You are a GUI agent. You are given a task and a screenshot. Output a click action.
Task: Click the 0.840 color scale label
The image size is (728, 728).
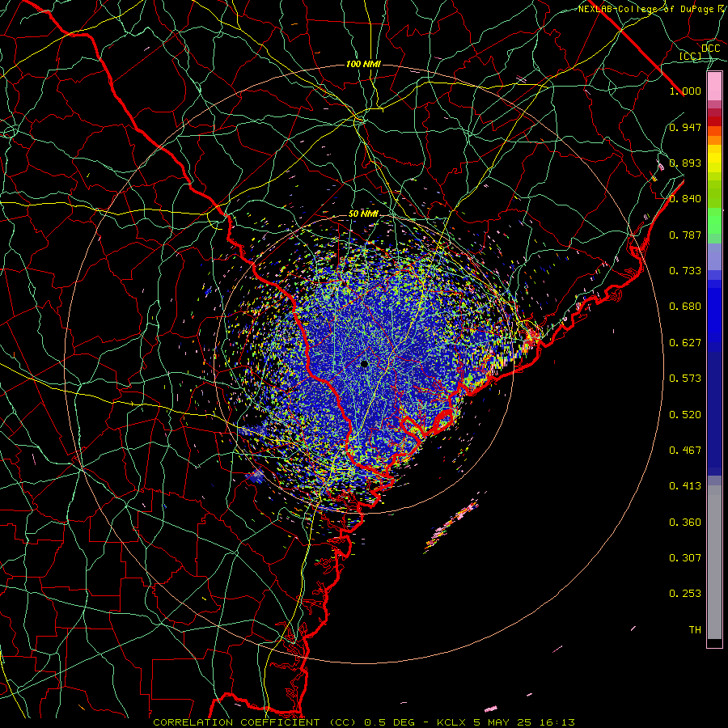[x=685, y=199]
